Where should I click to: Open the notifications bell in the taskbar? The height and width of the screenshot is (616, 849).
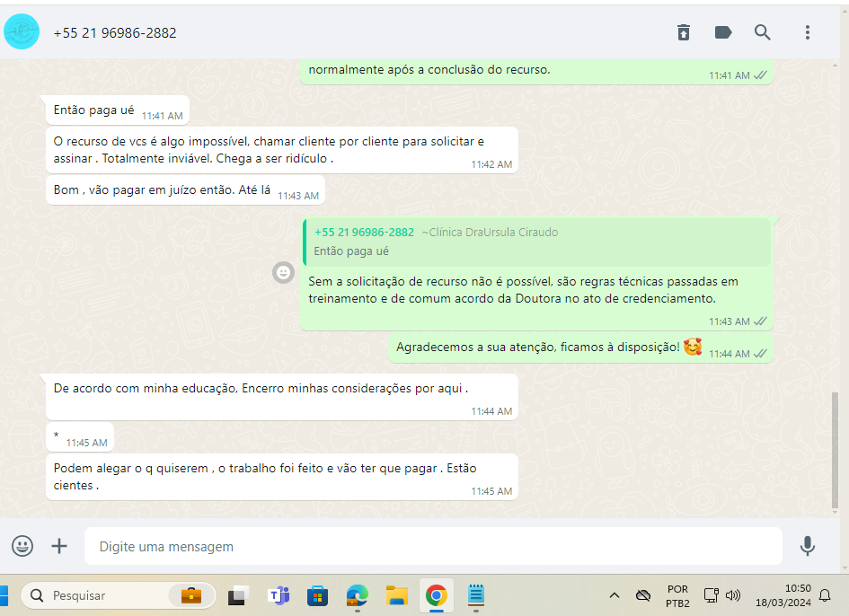[825, 595]
